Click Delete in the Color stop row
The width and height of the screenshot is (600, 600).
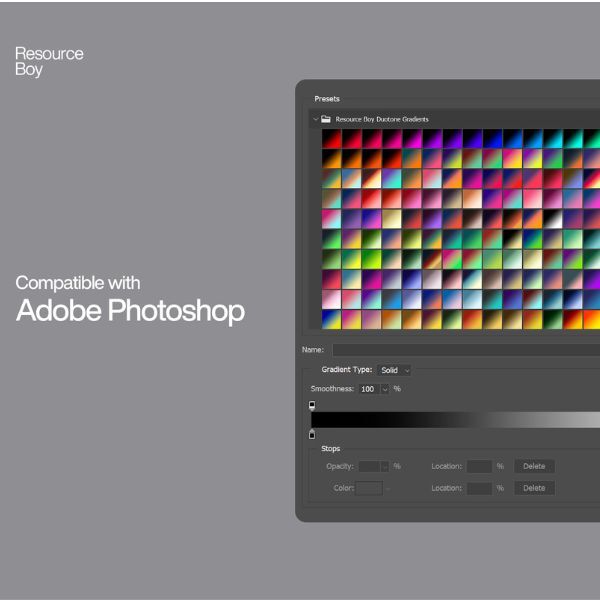[x=534, y=488]
